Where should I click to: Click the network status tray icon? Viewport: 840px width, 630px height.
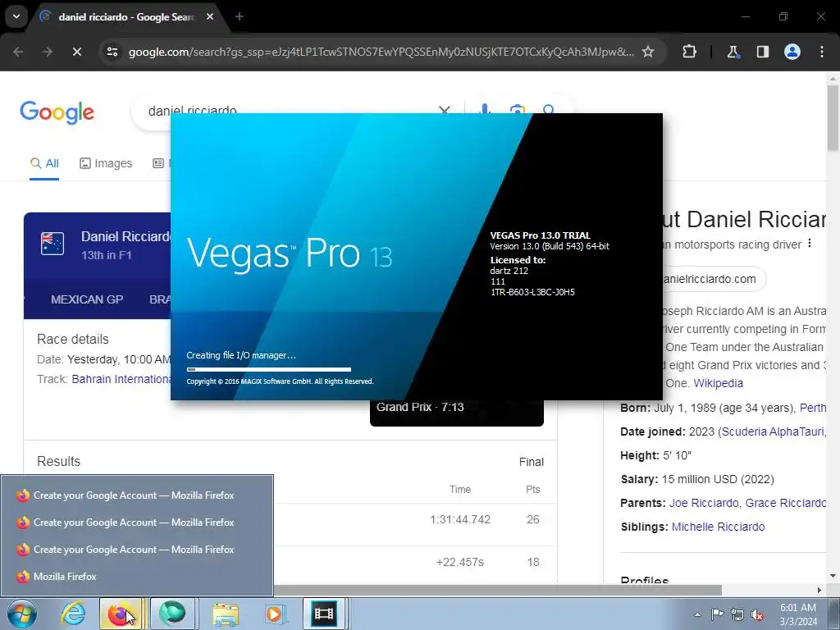tap(737, 614)
